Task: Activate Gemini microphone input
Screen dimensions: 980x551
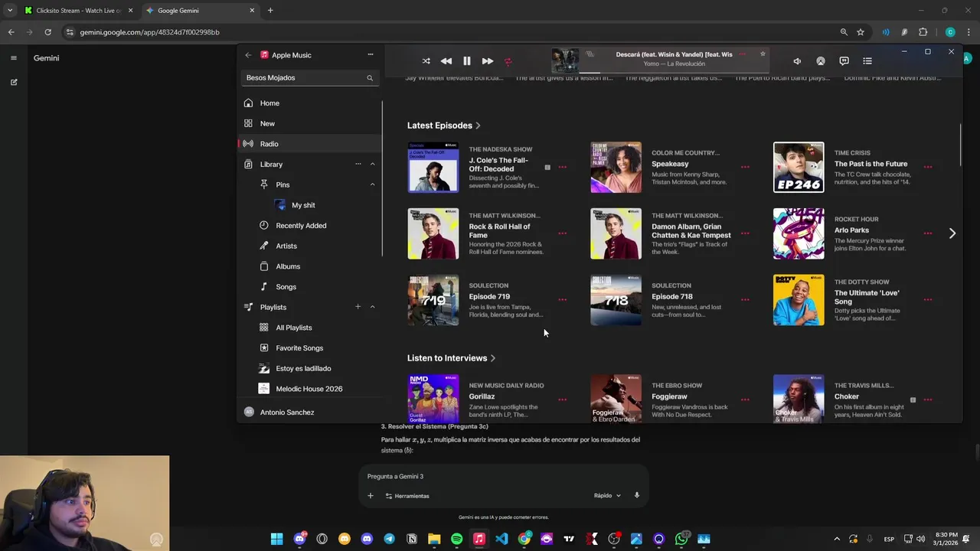Action: (x=636, y=496)
